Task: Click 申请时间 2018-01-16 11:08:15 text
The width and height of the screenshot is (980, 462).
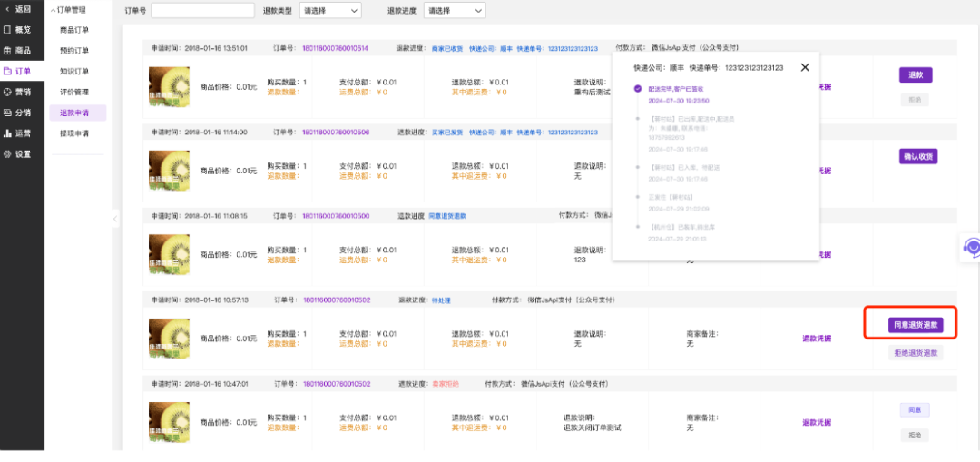Action: 200,216
